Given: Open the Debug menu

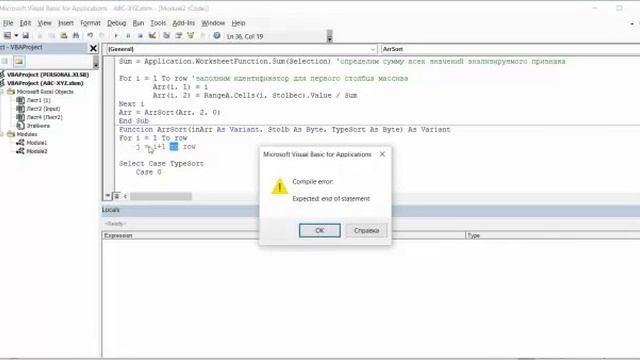Looking at the screenshot, I should coord(116,23).
